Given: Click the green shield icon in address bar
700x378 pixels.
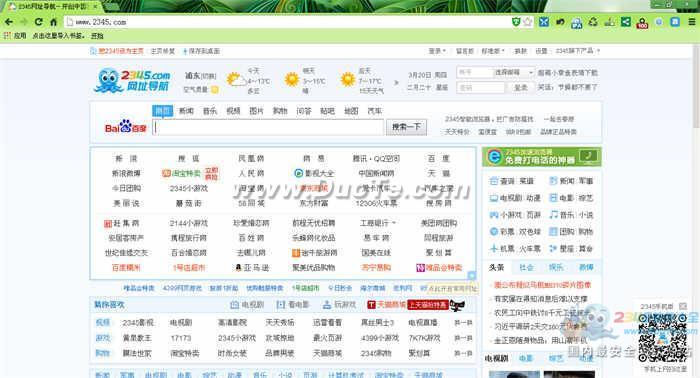Looking at the screenshot, I should click(x=516, y=21).
